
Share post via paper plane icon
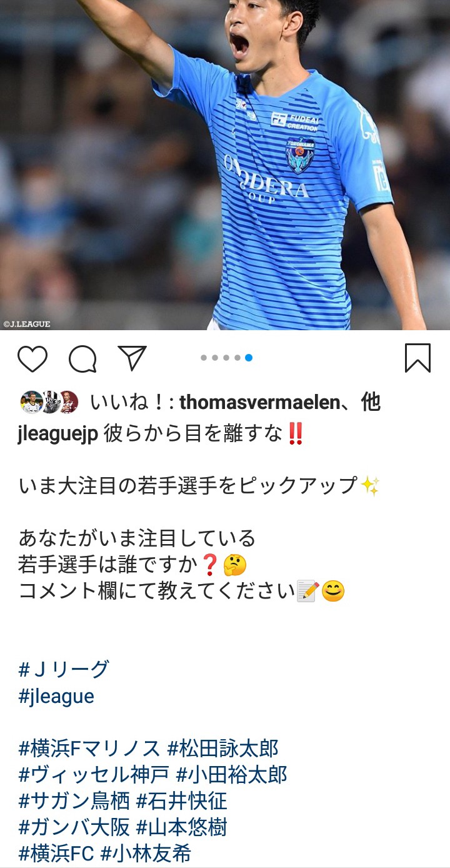click(132, 358)
